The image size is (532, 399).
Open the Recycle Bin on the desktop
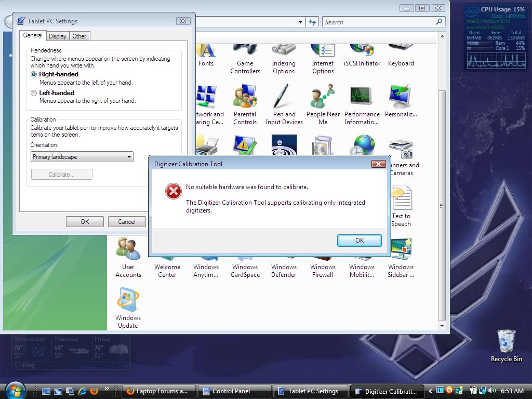(x=506, y=345)
